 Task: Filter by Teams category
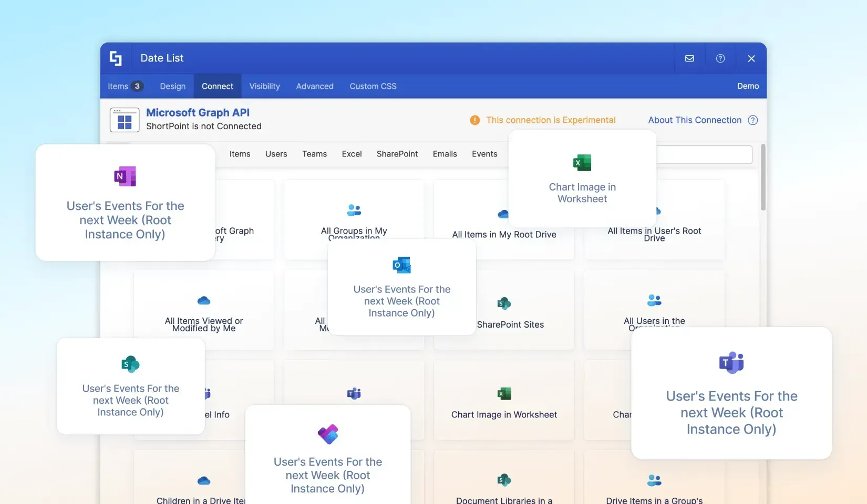(314, 154)
